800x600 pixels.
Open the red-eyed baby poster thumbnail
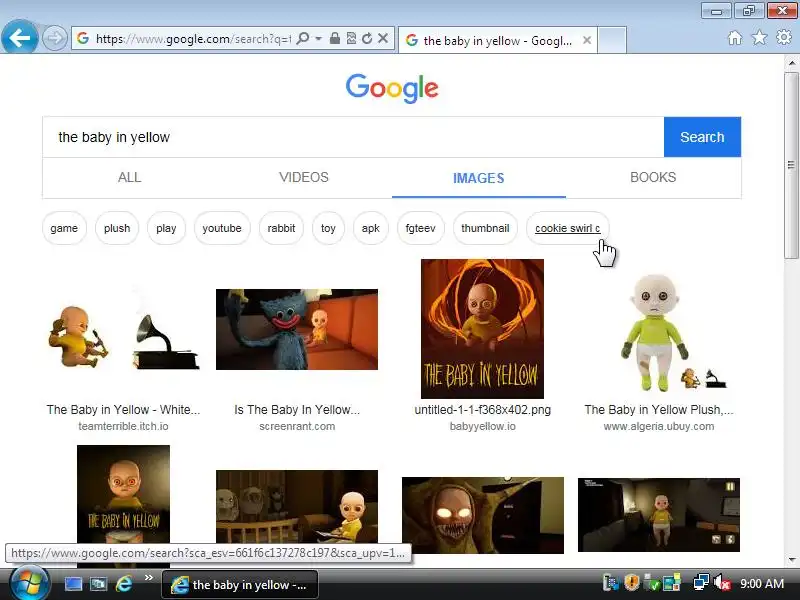tap(123, 492)
